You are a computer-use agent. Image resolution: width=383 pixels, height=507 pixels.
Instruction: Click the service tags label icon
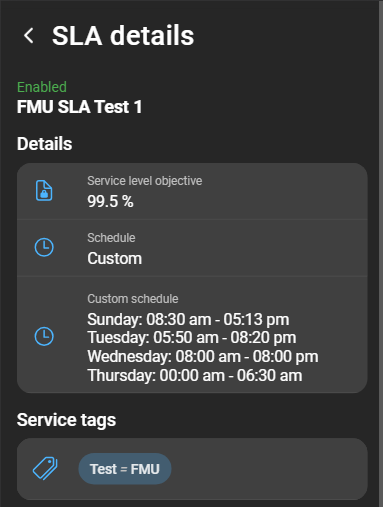tap(45, 468)
